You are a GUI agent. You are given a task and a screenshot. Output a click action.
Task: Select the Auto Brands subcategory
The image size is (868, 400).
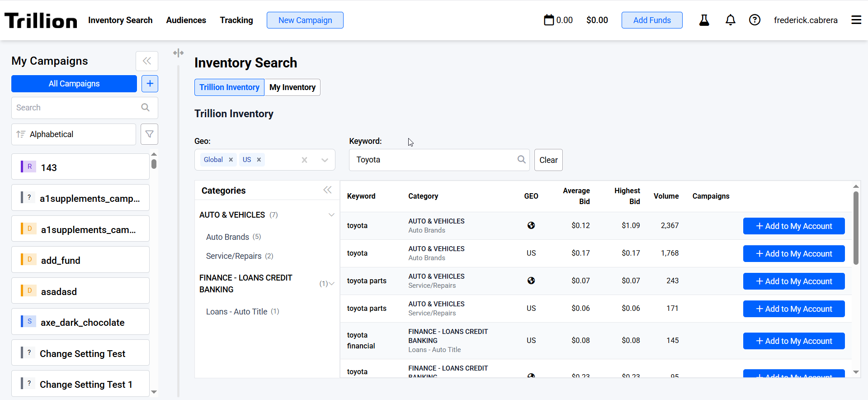(x=227, y=237)
